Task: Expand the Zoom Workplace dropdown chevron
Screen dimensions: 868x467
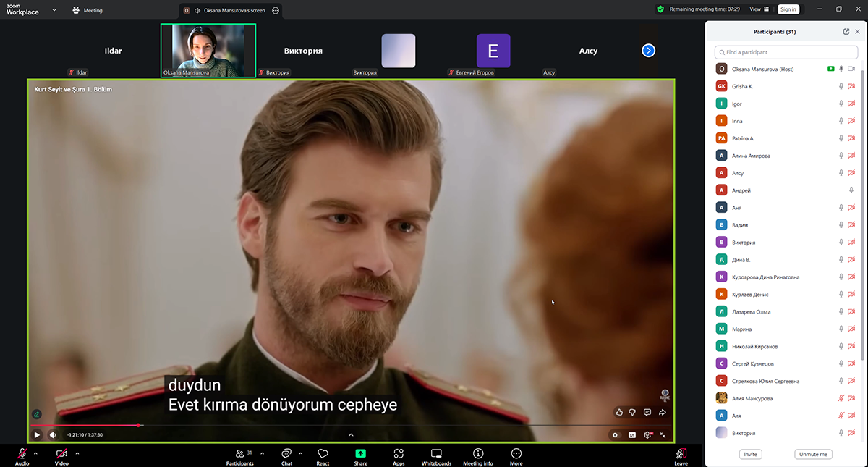Action: 54,10
